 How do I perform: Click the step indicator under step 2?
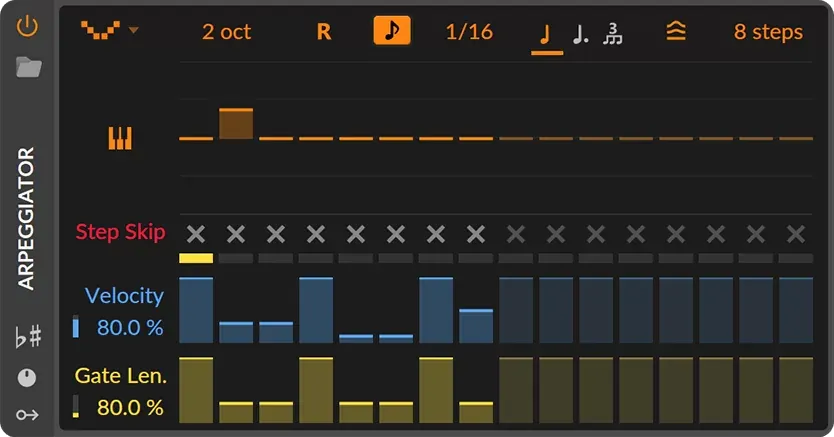236,258
